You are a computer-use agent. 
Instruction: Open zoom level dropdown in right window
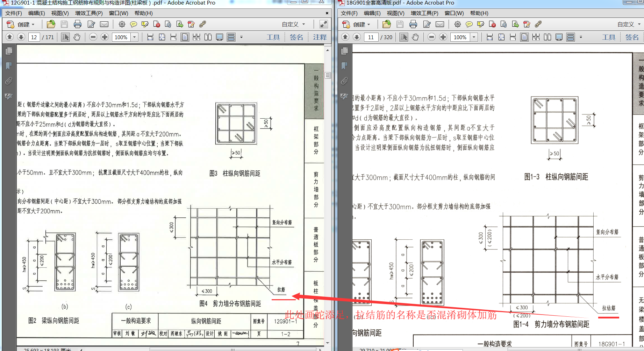tap(474, 37)
